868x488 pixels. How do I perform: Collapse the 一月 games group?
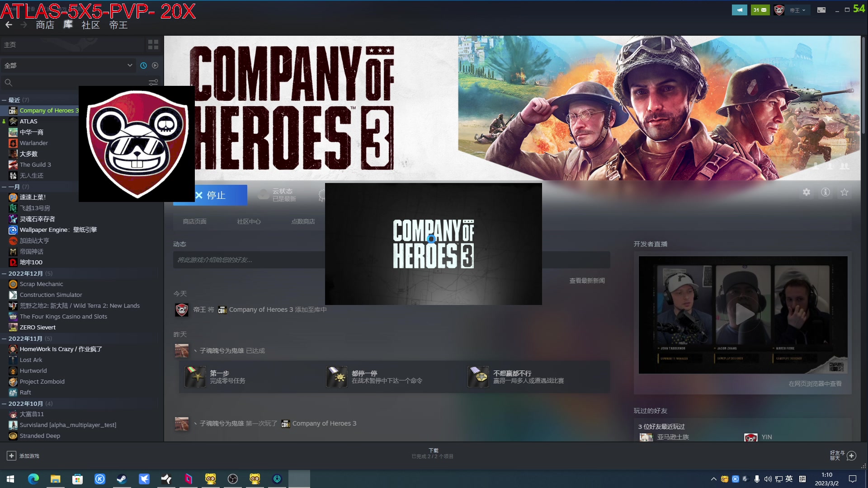click(4, 187)
